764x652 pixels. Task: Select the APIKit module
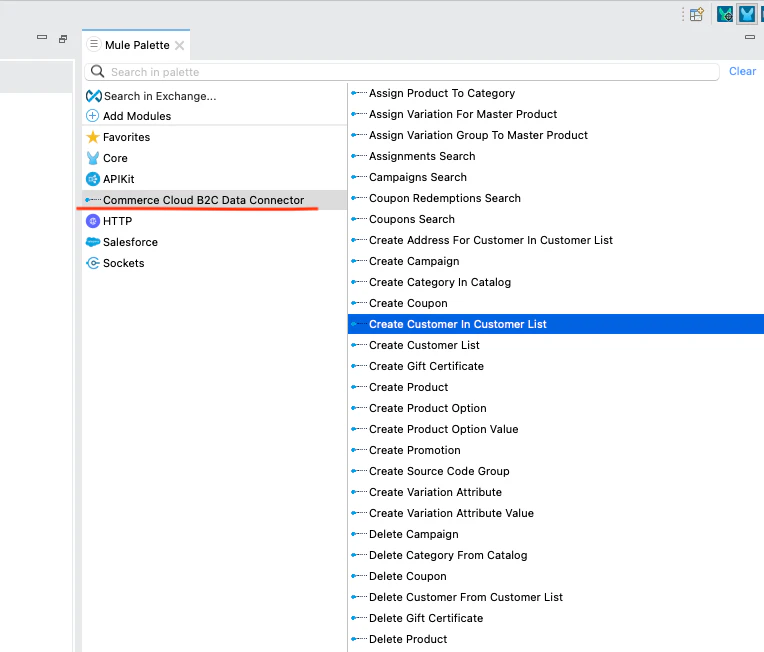click(x=118, y=179)
